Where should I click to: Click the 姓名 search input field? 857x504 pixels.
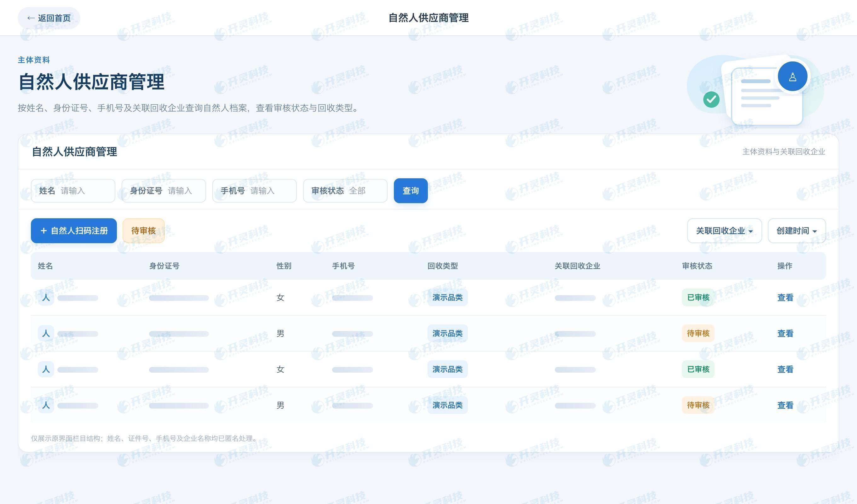click(73, 191)
